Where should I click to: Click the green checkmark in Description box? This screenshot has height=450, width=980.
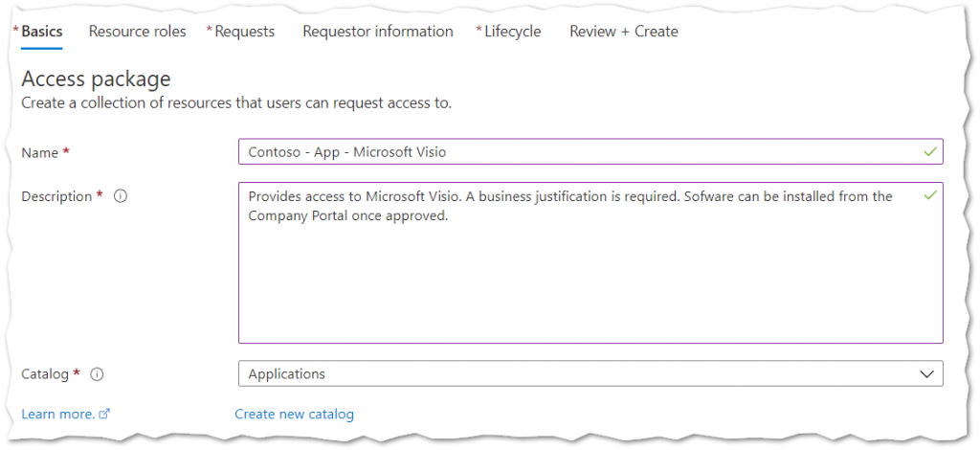[930, 195]
